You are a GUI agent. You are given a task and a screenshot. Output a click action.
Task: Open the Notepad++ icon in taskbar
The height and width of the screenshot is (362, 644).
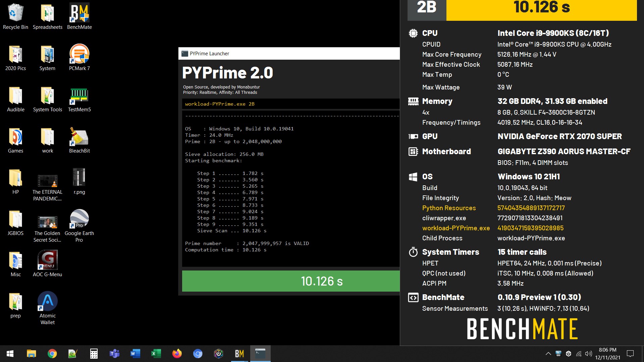(73, 354)
